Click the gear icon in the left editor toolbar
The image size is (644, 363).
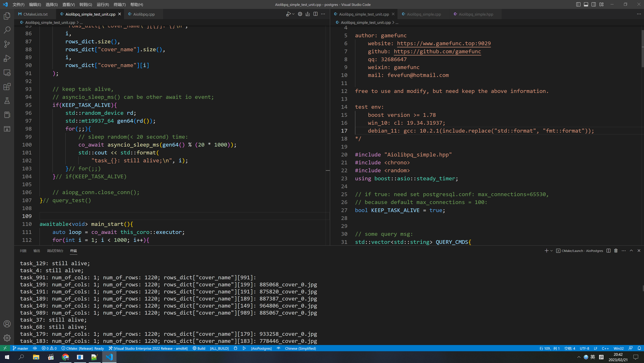[300, 14]
